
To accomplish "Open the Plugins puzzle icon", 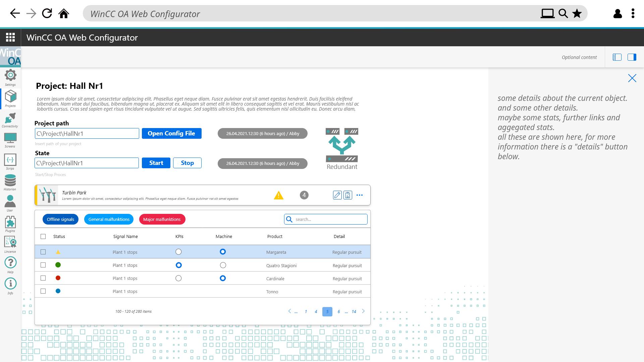I will click(10, 223).
